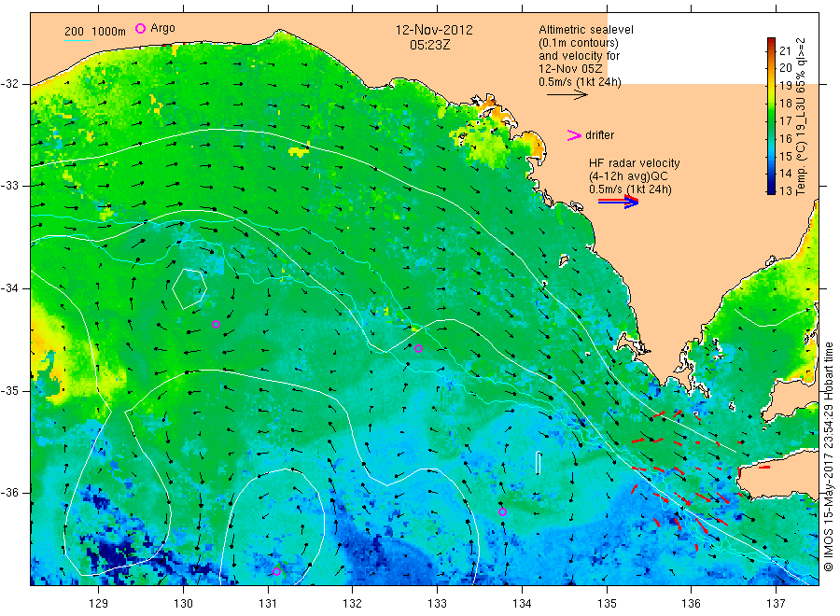Click the 133 longitude axis label

[437, 604]
